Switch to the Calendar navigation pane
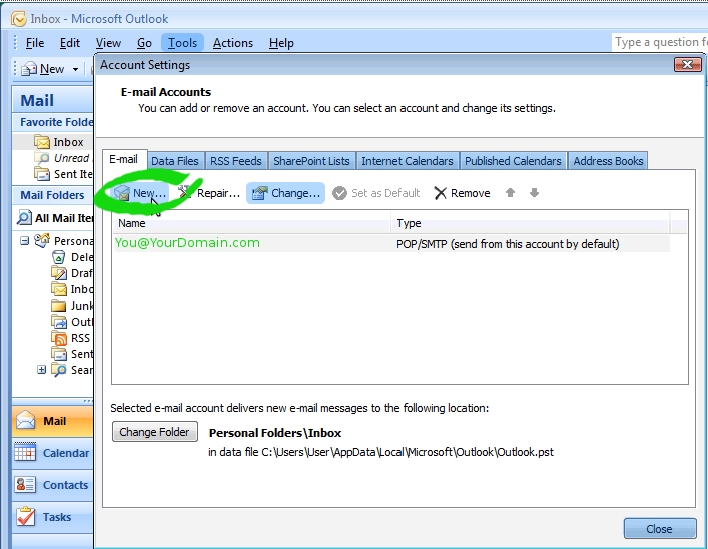 (53, 453)
